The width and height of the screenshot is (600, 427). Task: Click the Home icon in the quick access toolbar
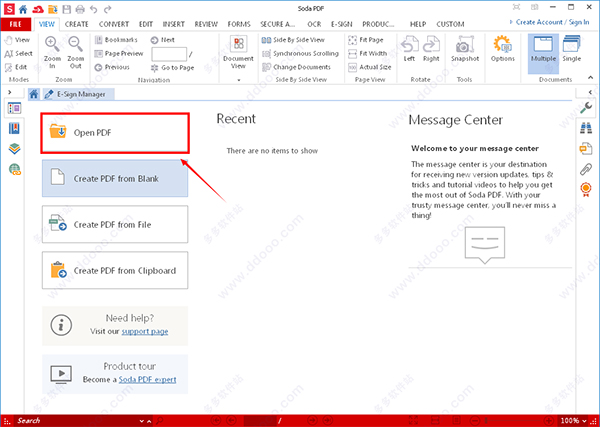click(x=23, y=8)
